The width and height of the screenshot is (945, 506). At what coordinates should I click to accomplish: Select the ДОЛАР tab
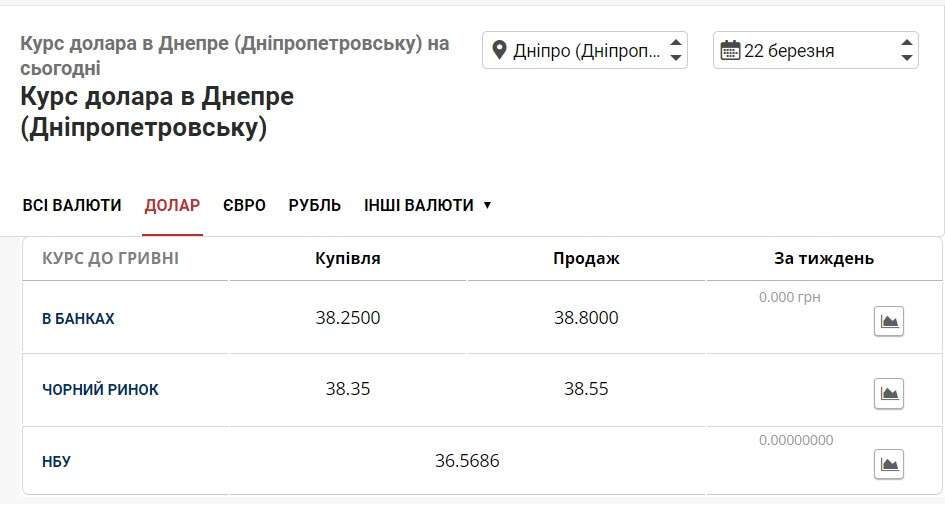(x=172, y=205)
